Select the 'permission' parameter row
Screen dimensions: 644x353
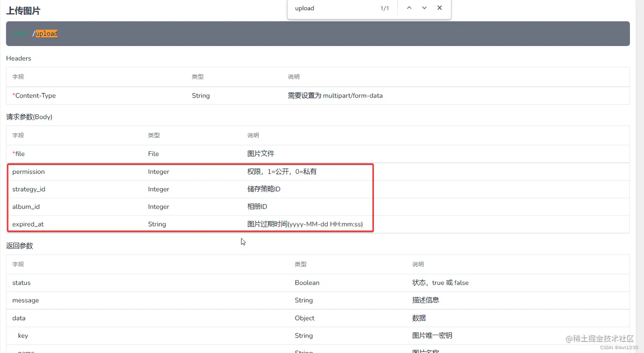pos(28,172)
